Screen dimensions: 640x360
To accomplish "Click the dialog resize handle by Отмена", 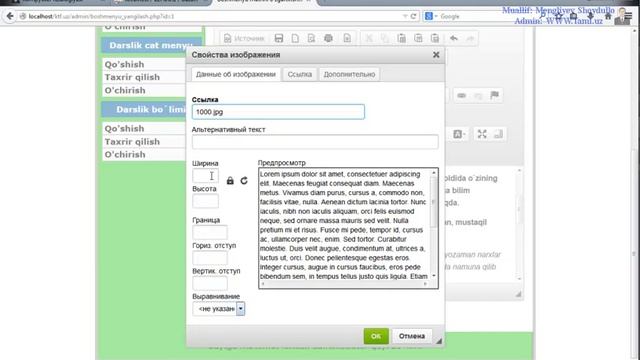I will pyautogui.click(x=439, y=341).
